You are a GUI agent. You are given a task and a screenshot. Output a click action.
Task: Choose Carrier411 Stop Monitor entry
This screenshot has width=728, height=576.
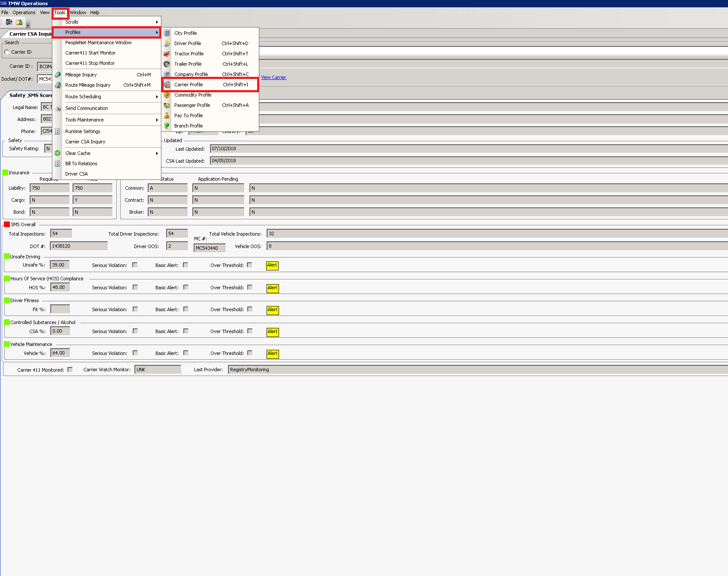point(106,63)
